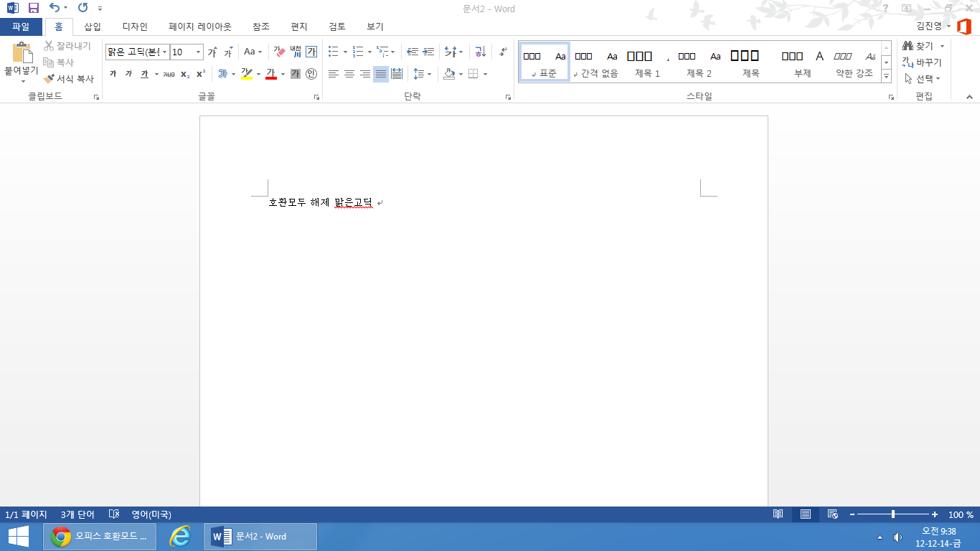Center align the paragraph
980x551 pixels.
349,74
